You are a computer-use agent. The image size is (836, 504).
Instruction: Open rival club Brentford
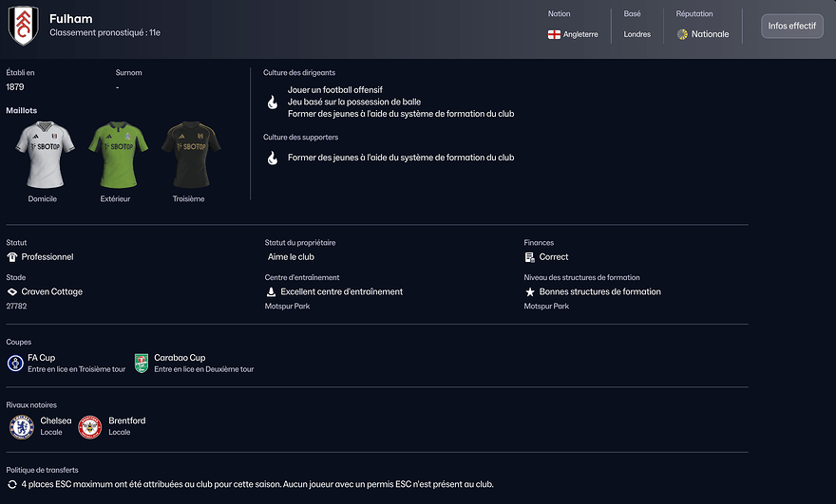tap(90, 426)
